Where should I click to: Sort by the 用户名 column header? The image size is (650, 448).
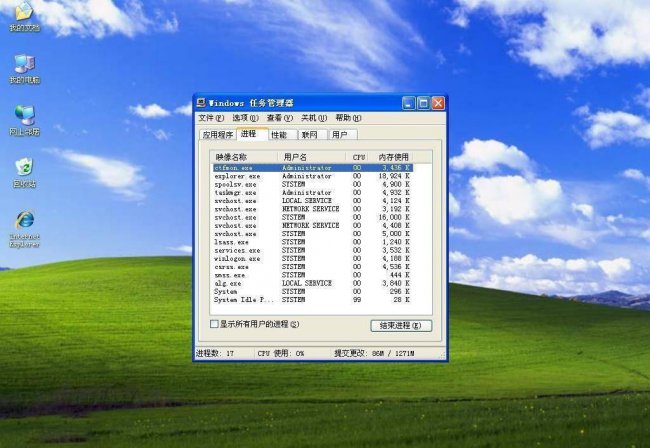coord(312,157)
